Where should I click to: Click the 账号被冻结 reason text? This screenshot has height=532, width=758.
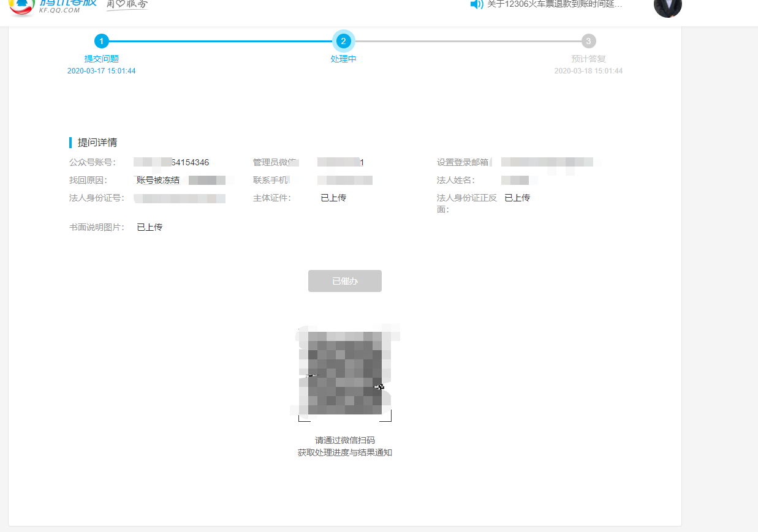coord(158,180)
